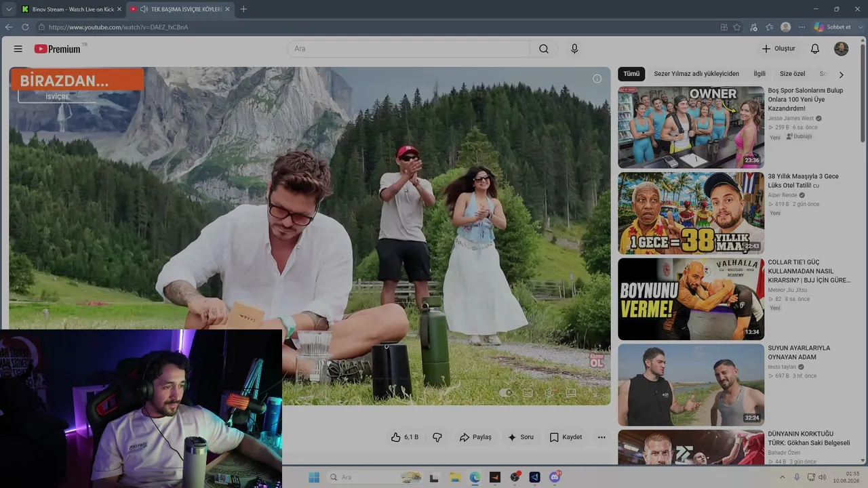868x488 pixels.
Task: Open browser media controls icon
Action: [753, 27]
